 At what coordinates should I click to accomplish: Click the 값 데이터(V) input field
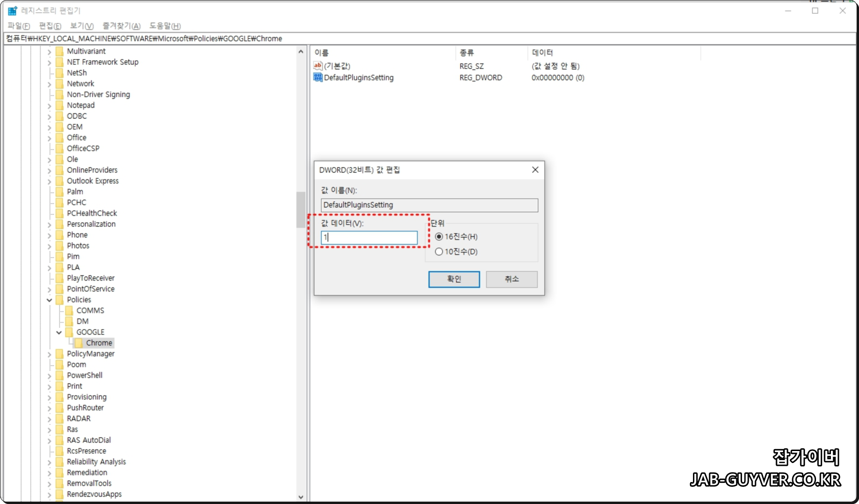[369, 237]
